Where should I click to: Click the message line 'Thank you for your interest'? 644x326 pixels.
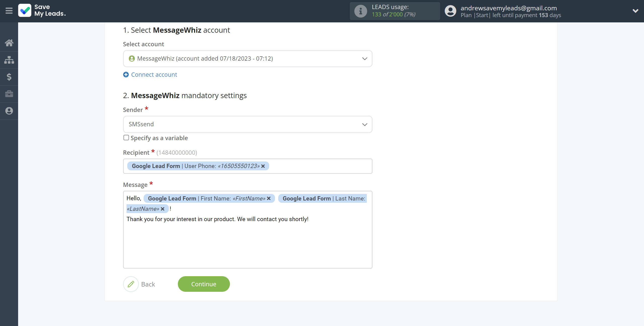click(217, 219)
